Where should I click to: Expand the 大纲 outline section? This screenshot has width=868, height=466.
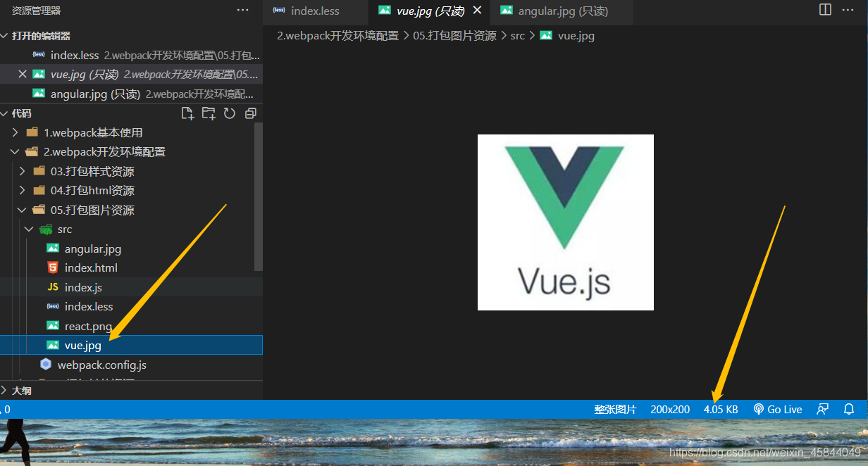click(x=131, y=391)
